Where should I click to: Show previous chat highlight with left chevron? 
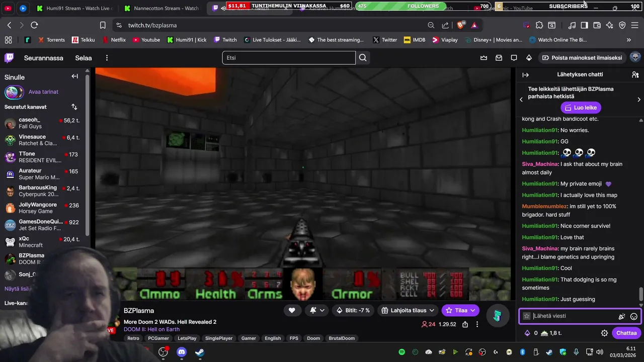[x=521, y=100]
